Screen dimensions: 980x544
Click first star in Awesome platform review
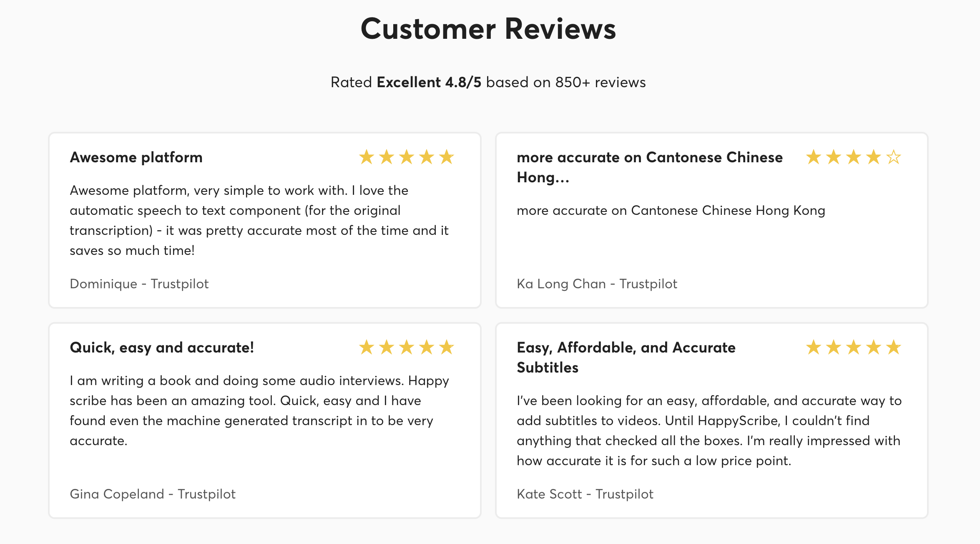367,157
